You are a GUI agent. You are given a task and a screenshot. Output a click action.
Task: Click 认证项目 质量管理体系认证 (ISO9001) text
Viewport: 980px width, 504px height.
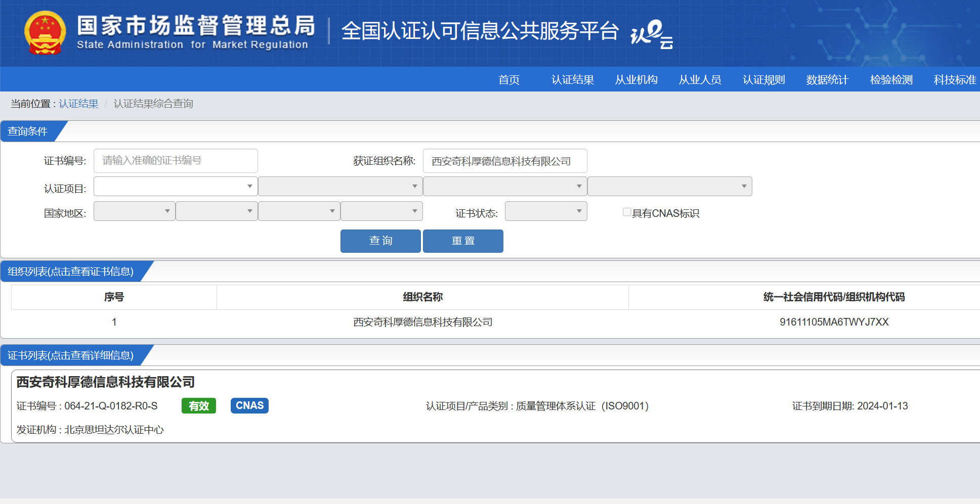537,406
